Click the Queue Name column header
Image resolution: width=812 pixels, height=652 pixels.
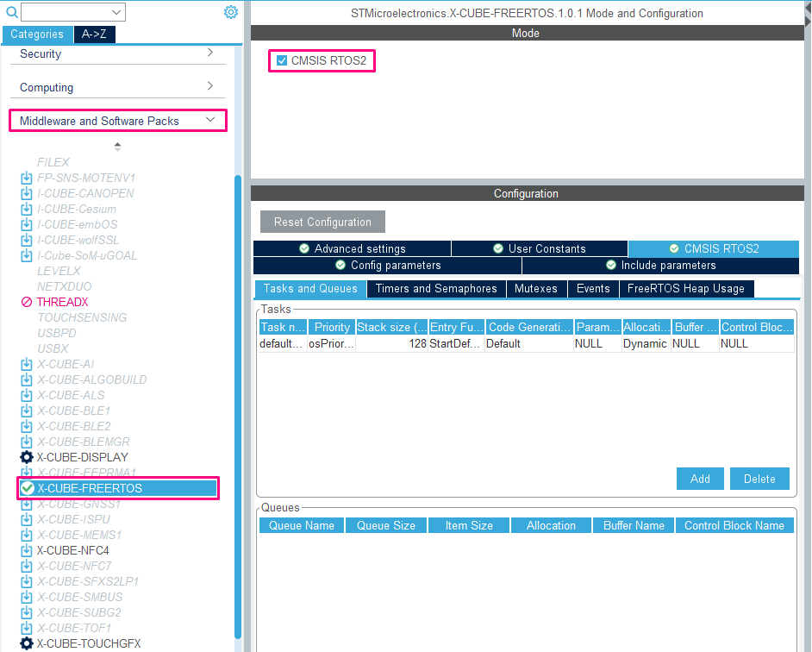302,525
